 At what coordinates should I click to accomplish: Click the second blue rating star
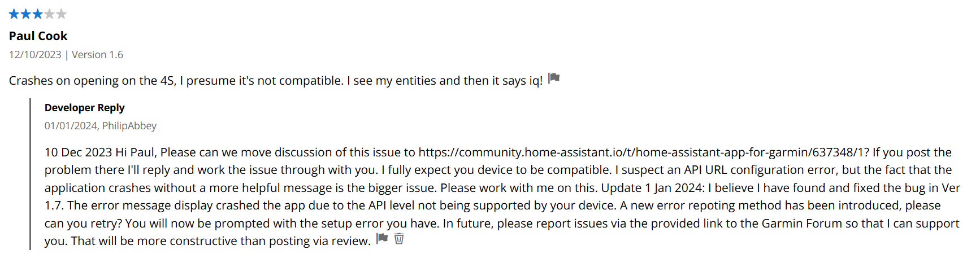(x=26, y=14)
